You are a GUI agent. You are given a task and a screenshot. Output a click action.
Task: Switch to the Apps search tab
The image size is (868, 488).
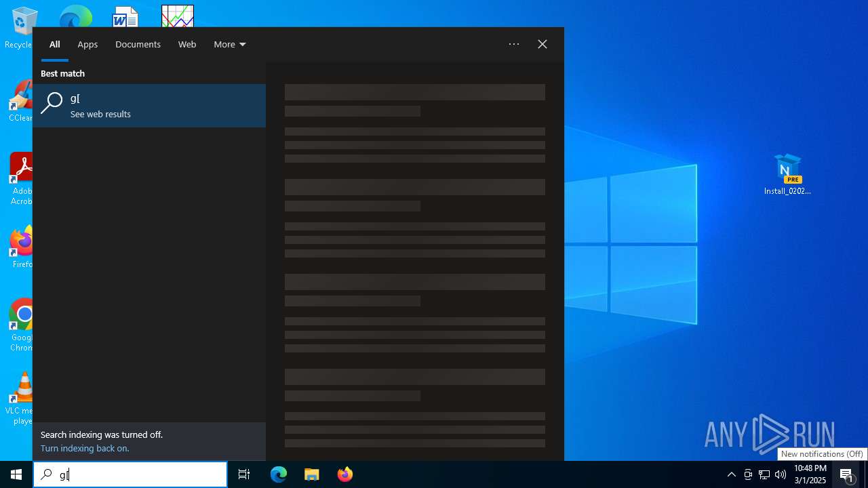tap(87, 44)
